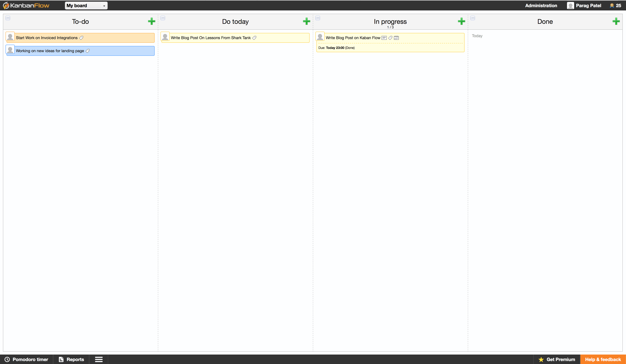The width and height of the screenshot is (626, 364).
Task: Add a task to Done column
Action: point(616,21)
